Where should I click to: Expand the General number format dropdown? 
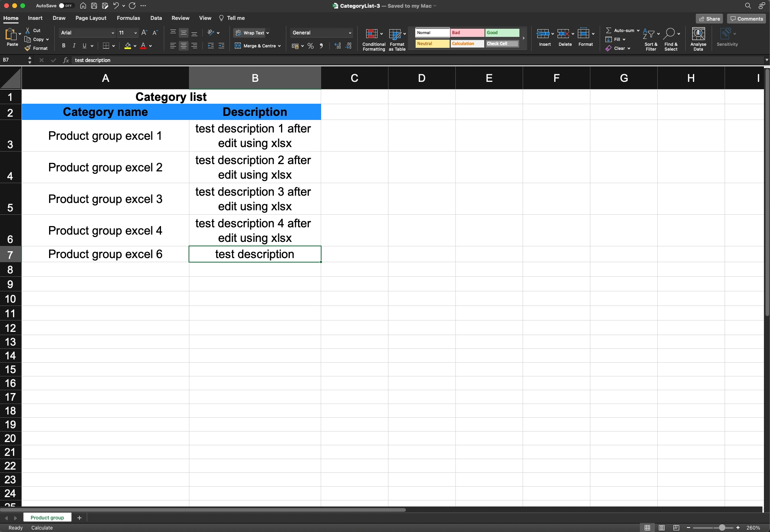click(x=350, y=33)
